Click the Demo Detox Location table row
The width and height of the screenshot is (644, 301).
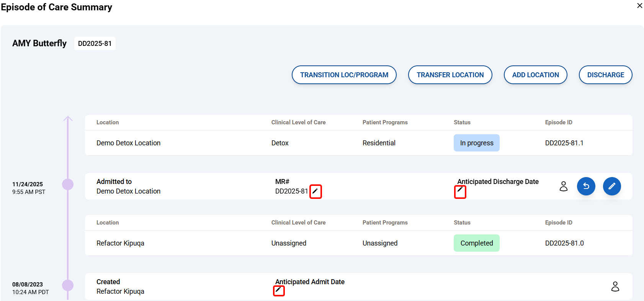tap(358, 143)
